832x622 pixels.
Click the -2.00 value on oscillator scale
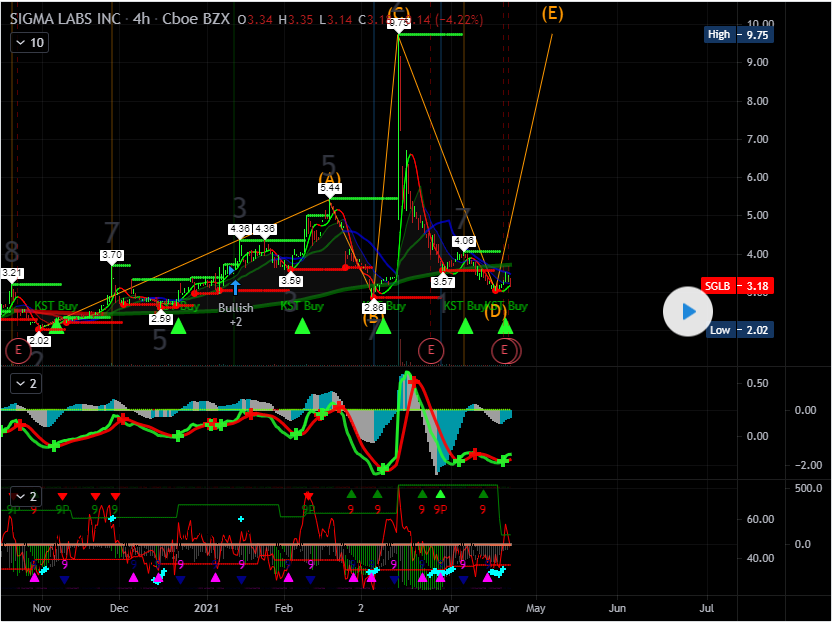point(808,465)
